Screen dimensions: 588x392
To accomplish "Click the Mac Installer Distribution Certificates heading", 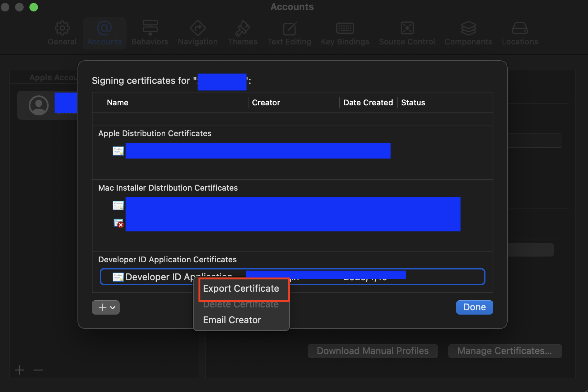I will (x=168, y=188).
